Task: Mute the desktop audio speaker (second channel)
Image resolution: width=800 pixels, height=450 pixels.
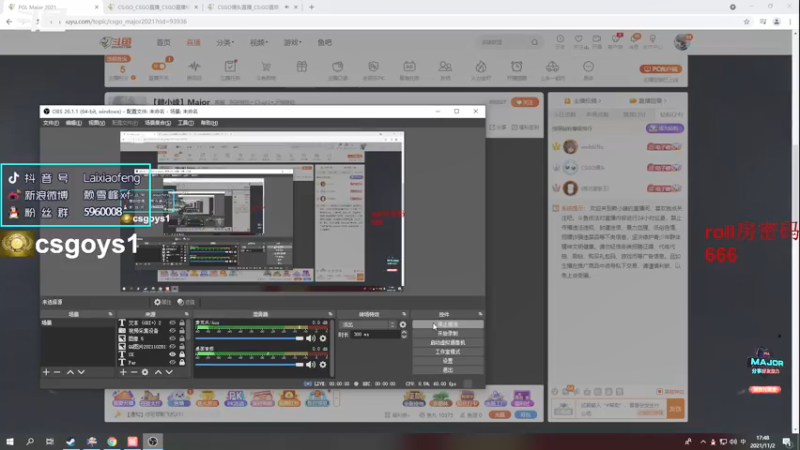Action: pos(310,364)
